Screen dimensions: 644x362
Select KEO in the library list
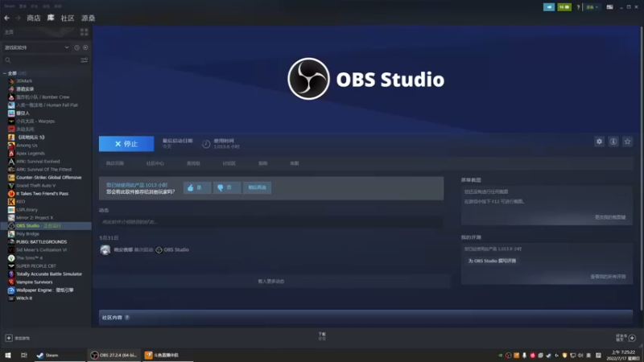coord(21,202)
